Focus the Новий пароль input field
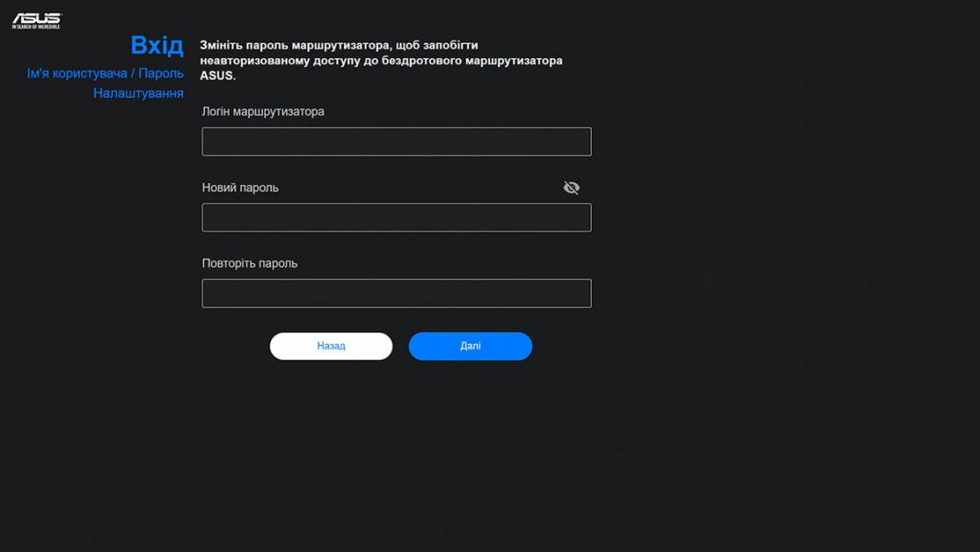 tap(396, 217)
